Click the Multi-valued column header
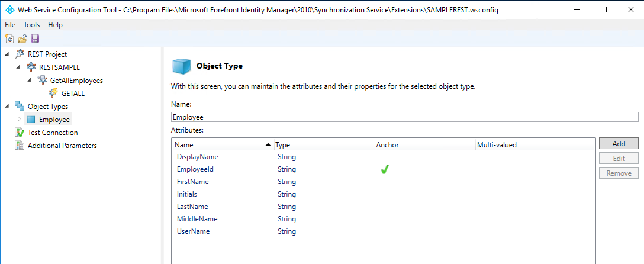644x264 pixels. point(526,144)
